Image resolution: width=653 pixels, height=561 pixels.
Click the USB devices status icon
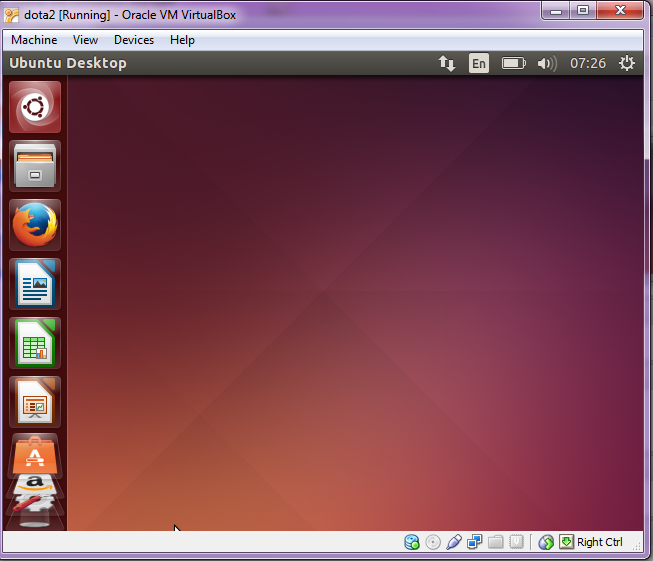pos(454,542)
